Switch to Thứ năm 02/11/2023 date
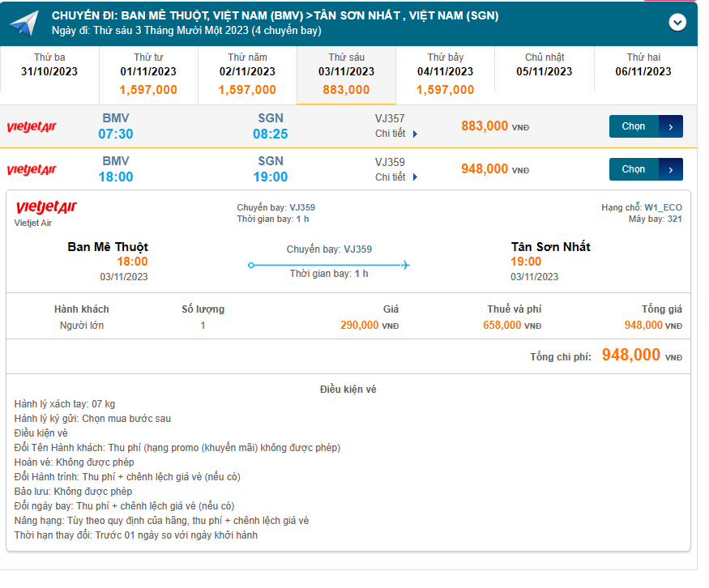The width and height of the screenshot is (709, 588). pos(247,74)
